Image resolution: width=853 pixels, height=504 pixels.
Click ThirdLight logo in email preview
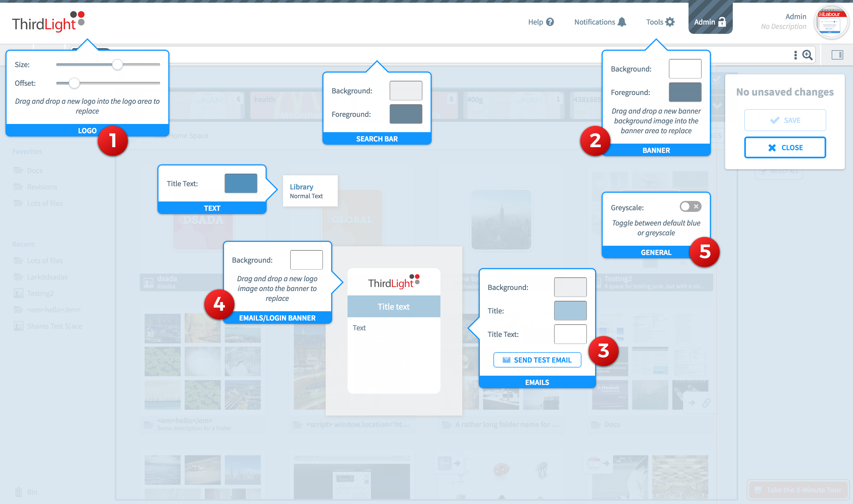pos(394,282)
